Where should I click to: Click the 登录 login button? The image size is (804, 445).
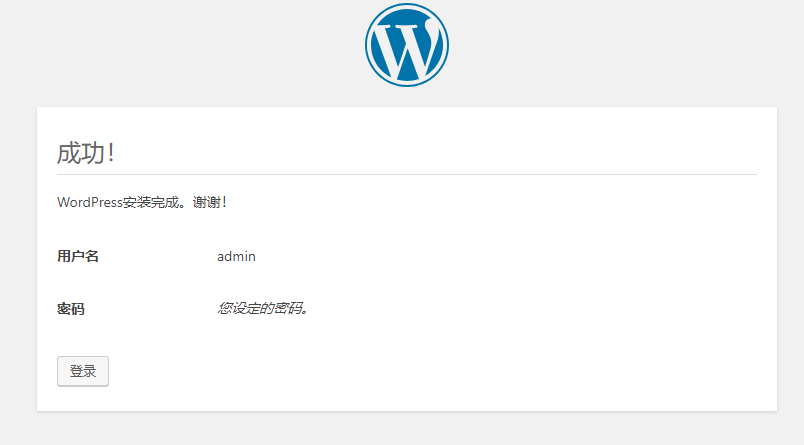tap(83, 371)
